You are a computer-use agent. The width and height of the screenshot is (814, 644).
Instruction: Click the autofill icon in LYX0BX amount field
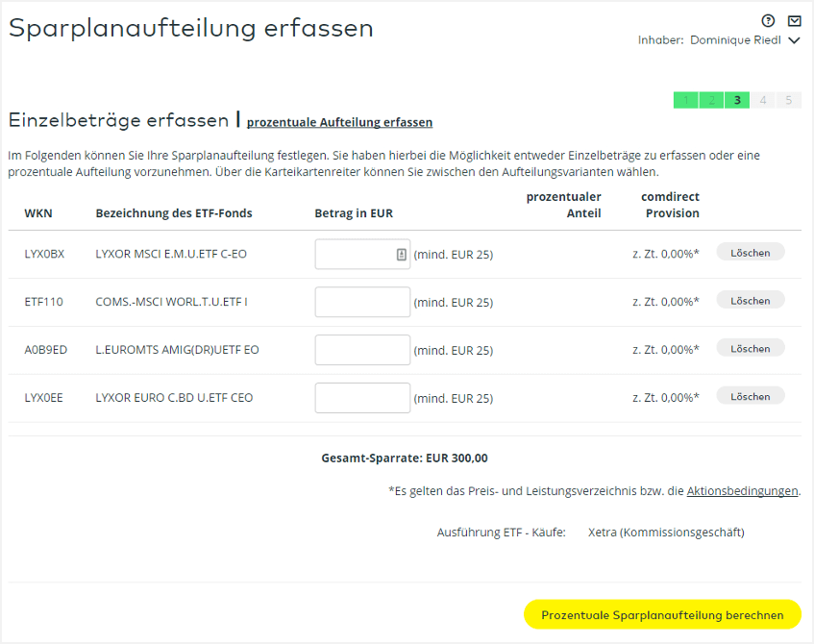click(x=402, y=255)
